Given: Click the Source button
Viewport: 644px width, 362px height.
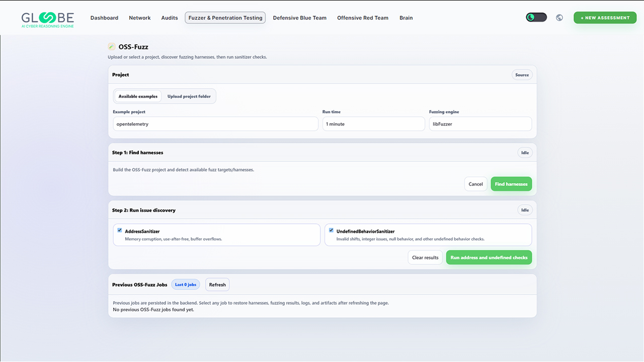Looking at the screenshot, I should (x=522, y=75).
